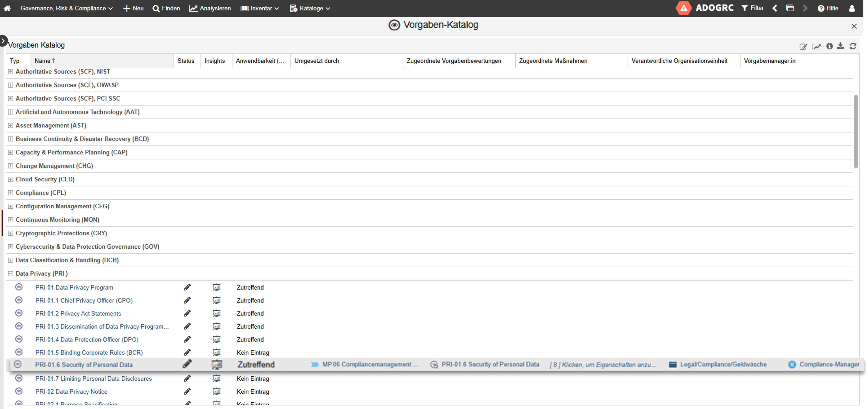
Task: Open the Compliance-Manager role entry
Action: (829, 365)
